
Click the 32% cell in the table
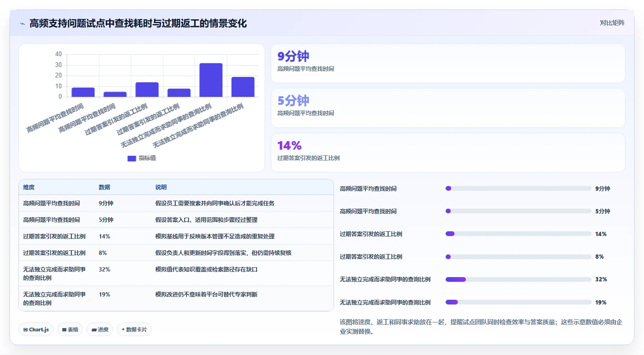point(104,269)
